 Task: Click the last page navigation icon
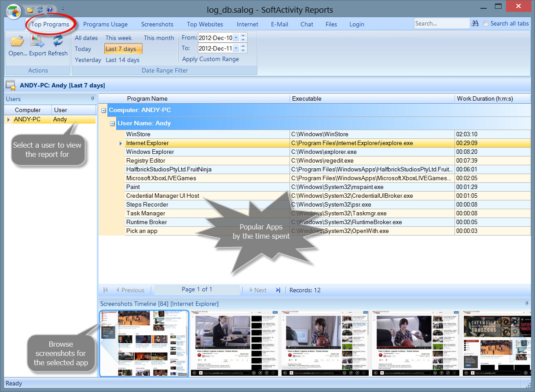pyautogui.click(x=278, y=290)
